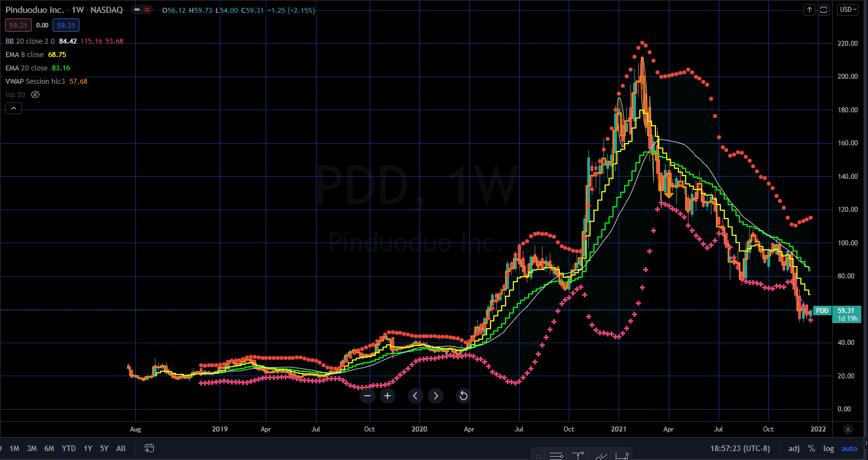The image size is (868, 460).
Task: Select the curve with checkmark tool icon
Action: tap(601, 456)
